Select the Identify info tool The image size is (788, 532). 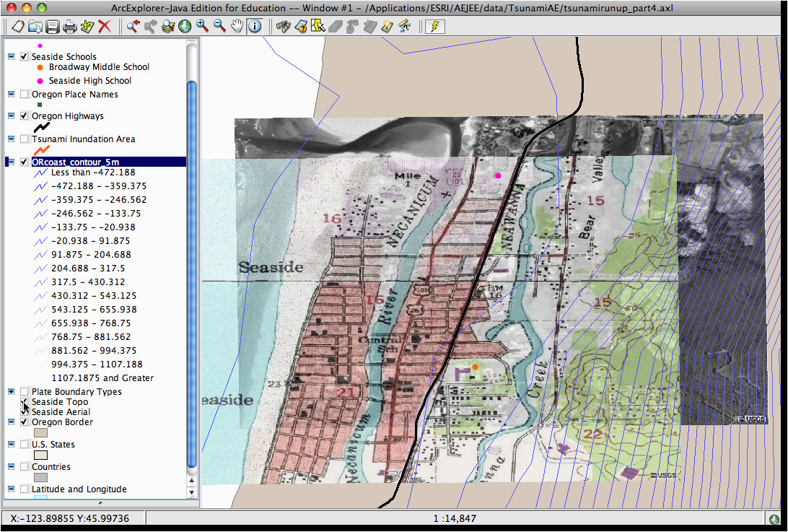[255, 26]
